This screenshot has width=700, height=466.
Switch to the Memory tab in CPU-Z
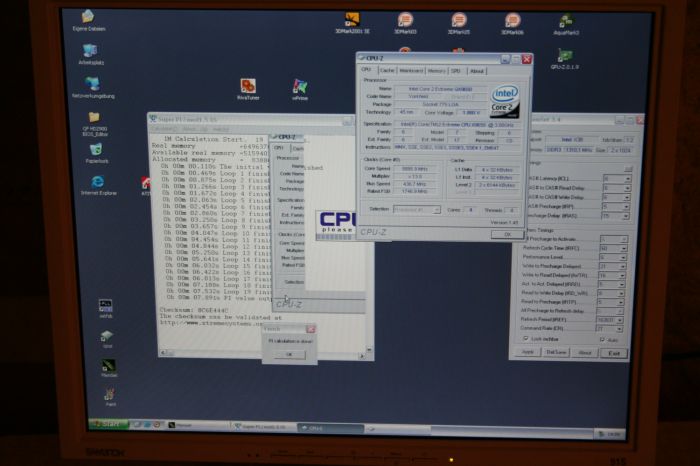(x=436, y=71)
